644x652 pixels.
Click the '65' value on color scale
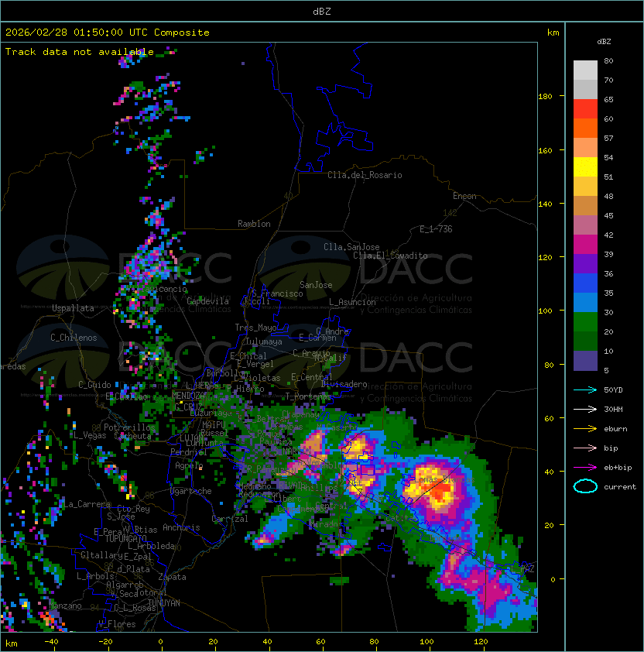[608, 100]
